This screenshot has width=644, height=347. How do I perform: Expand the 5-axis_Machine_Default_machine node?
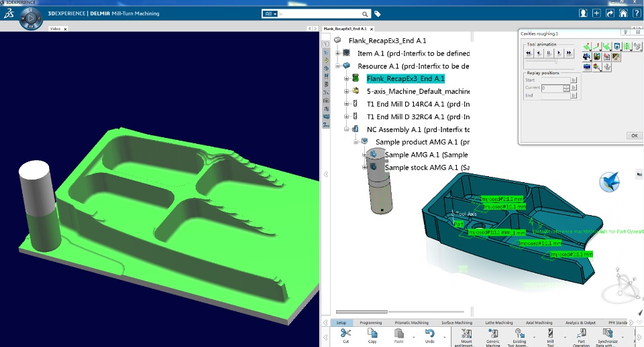click(x=346, y=91)
